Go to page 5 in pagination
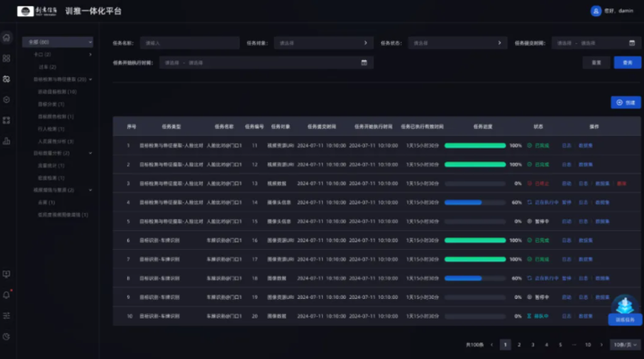 tap(560, 345)
